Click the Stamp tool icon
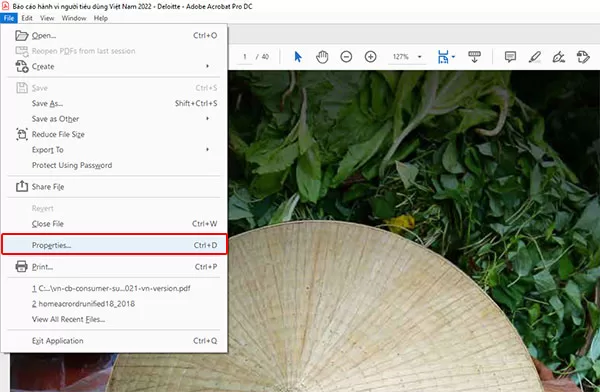This screenshot has height=392, width=600. pos(583,57)
